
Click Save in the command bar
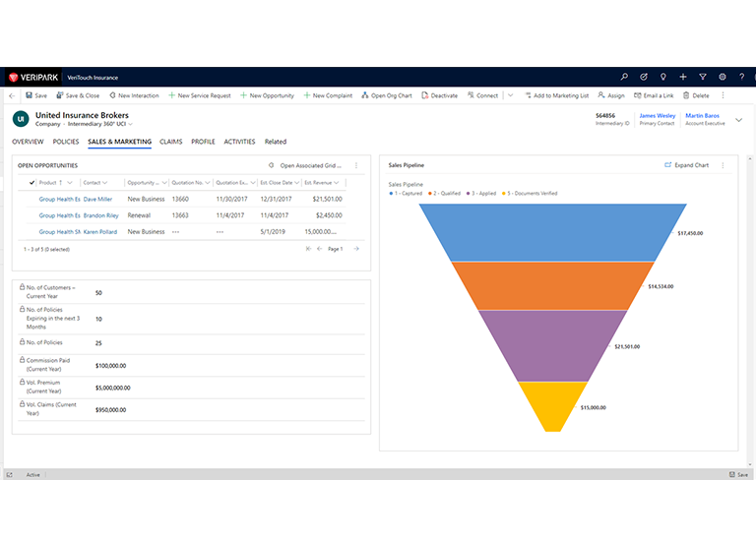point(36,95)
